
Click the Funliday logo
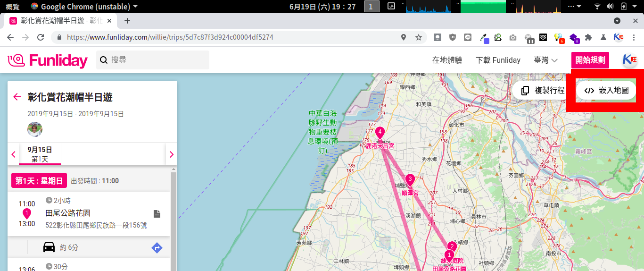[x=48, y=60]
